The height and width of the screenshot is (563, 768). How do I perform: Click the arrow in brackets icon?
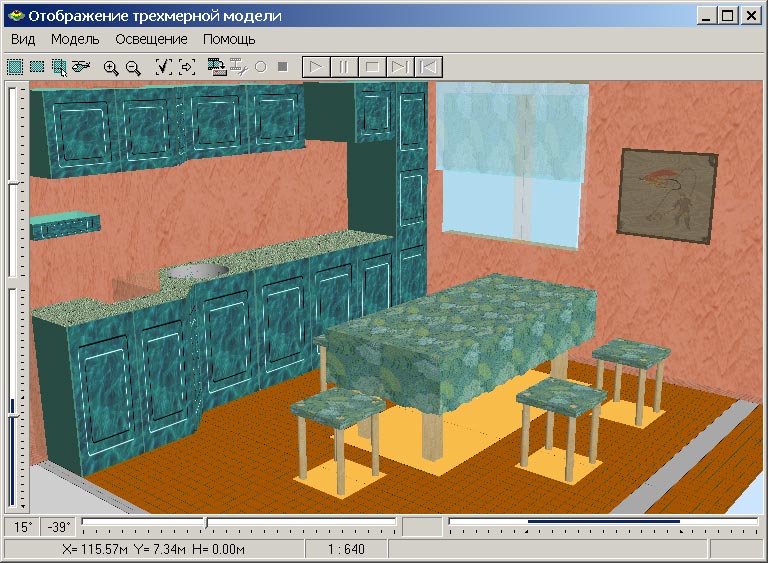pyautogui.click(x=187, y=67)
